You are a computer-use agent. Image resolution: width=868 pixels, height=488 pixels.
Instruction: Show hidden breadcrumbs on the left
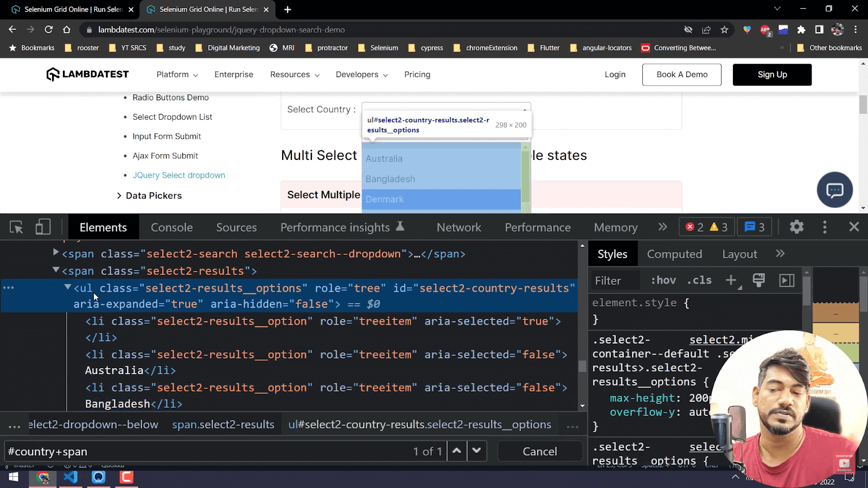pos(15,426)
